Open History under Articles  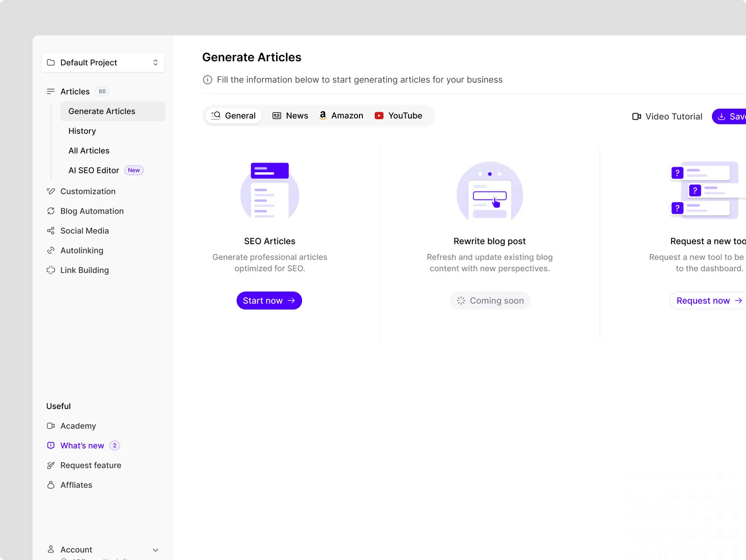tap(82, 131)
